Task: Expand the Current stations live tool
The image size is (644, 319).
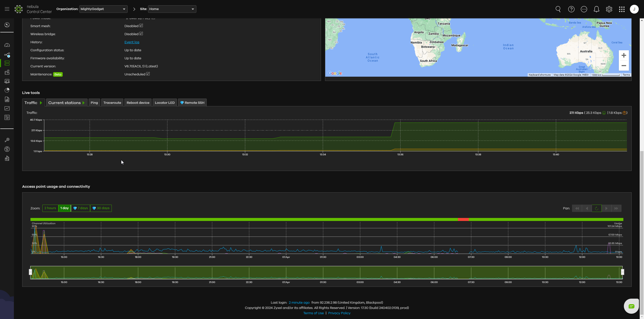Action: (x=66, y=103)
